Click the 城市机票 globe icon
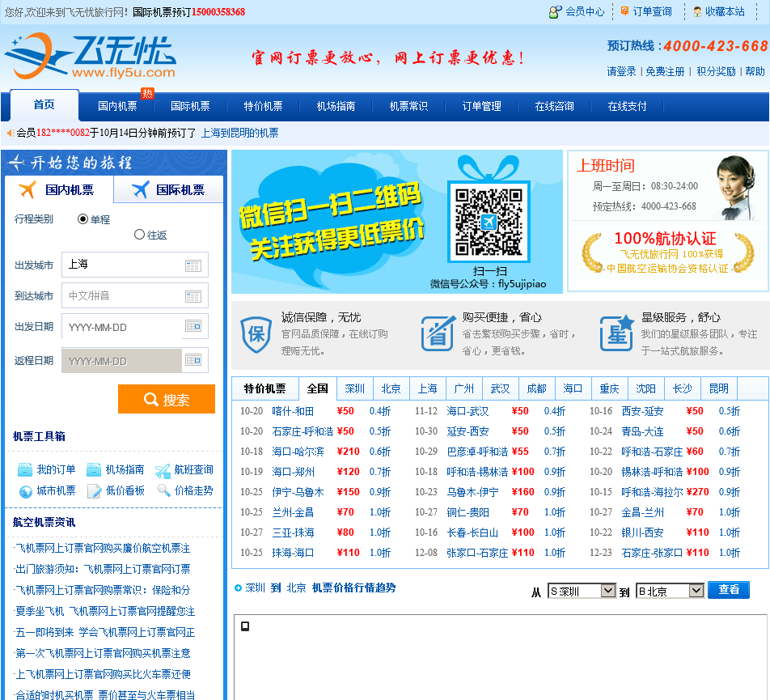 point(26,491)
